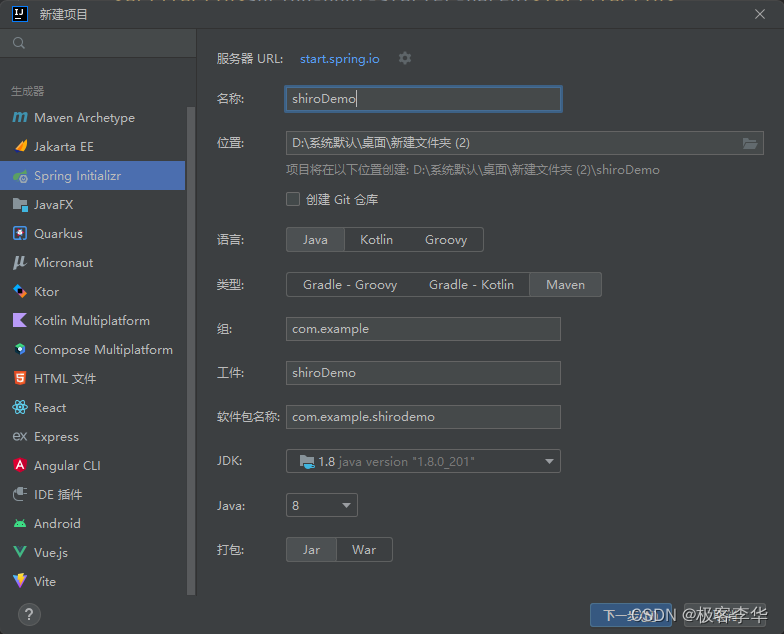Select War packaging
The image size is (784, 634).
(x=364, y=550)
